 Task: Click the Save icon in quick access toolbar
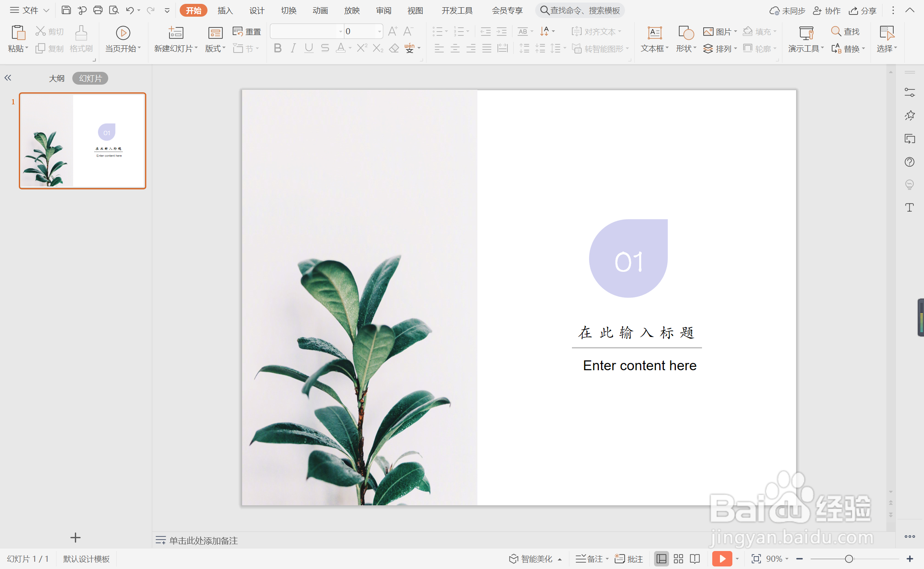(x=66, y=10)
